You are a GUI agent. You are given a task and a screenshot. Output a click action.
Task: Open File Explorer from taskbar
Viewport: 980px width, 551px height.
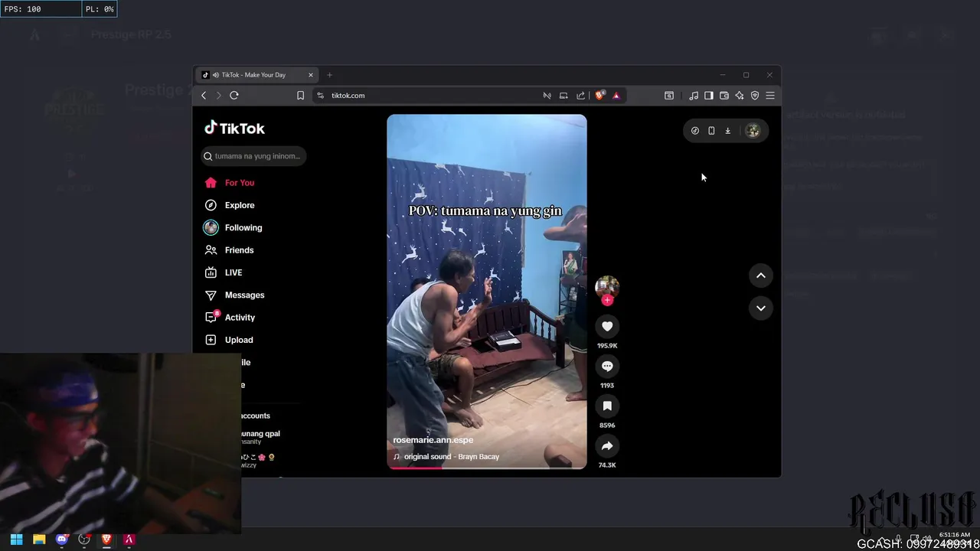[x=39, y=540]
